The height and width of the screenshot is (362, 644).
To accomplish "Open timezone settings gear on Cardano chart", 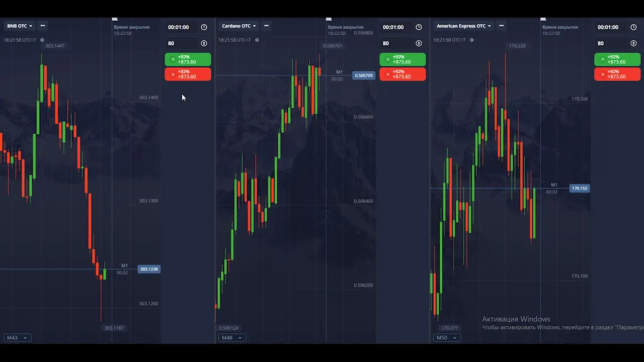I will tap(257, 40).
